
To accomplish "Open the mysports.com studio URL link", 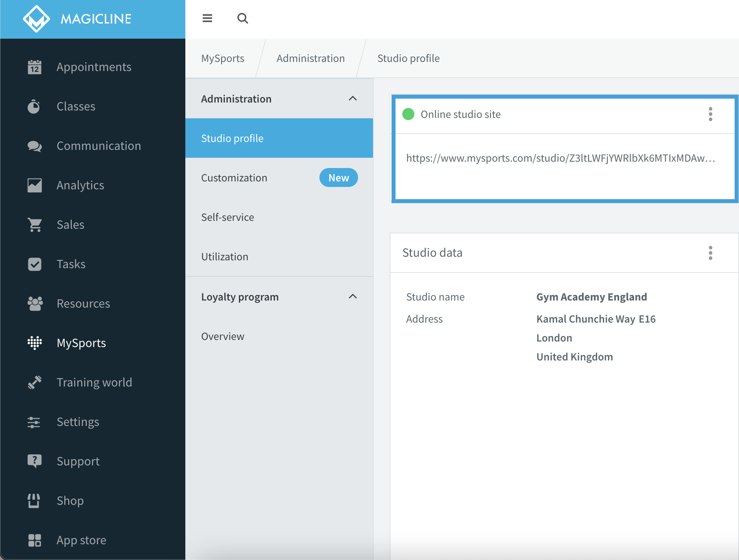I will click(561, 158).
